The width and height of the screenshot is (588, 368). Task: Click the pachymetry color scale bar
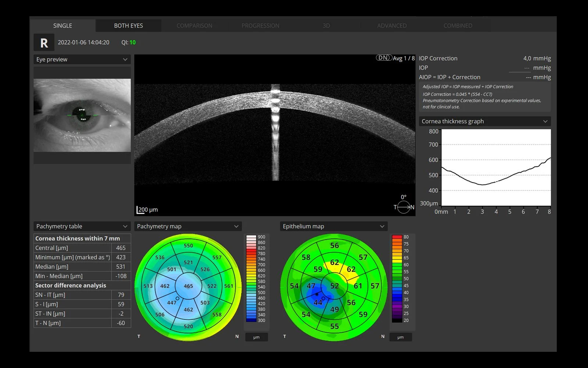(251, 279)
